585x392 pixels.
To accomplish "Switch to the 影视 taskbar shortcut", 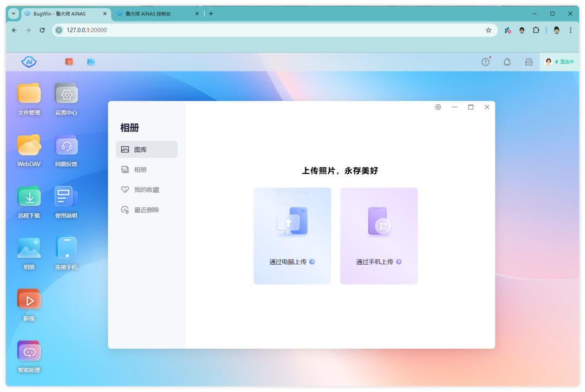I will click(x=69, y=62).
